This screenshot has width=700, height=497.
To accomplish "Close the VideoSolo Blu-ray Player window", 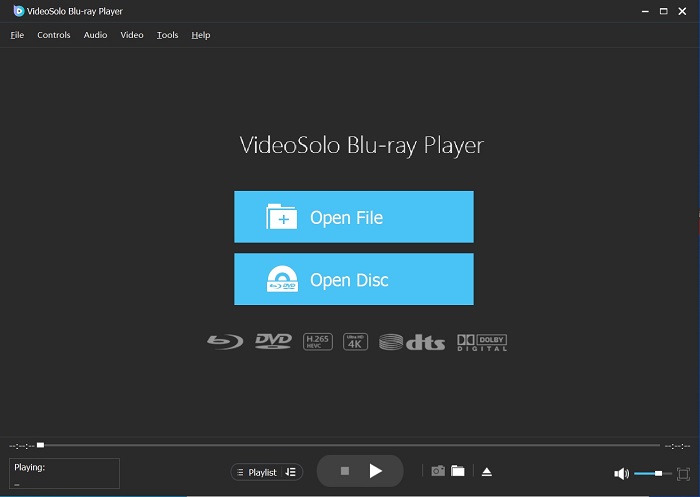I will (682, 11).
